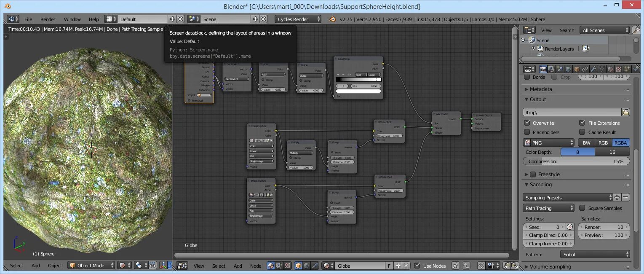Open the Render properties tab
This screenshot has height=274, width=644.
(x=543, y=69)
